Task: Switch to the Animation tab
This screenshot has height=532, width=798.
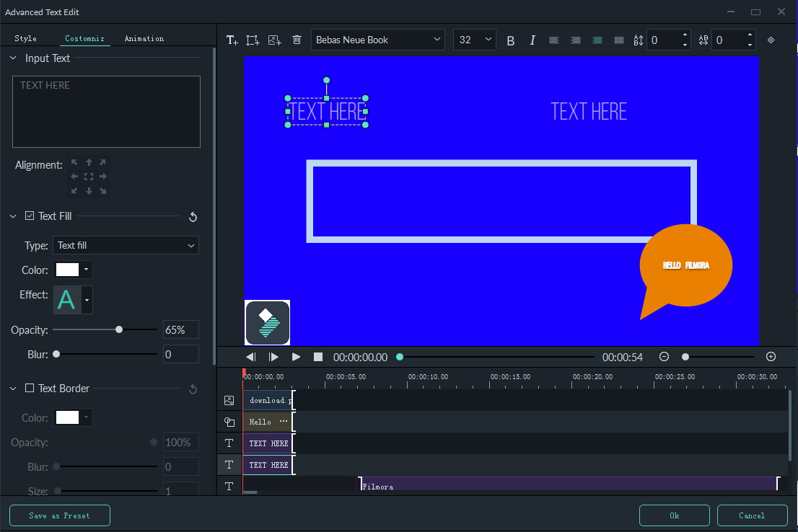Action: click(x=144, y=39)
